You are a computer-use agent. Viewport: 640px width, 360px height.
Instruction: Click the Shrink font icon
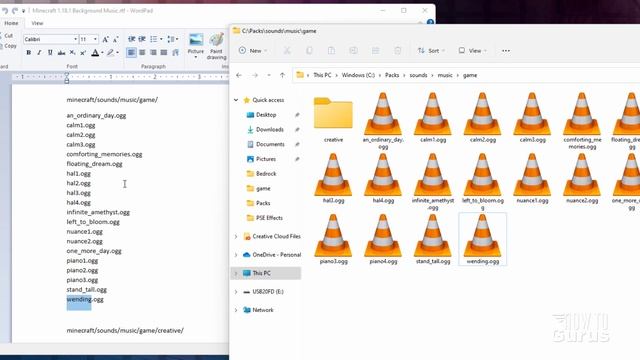tap(116, 39)
